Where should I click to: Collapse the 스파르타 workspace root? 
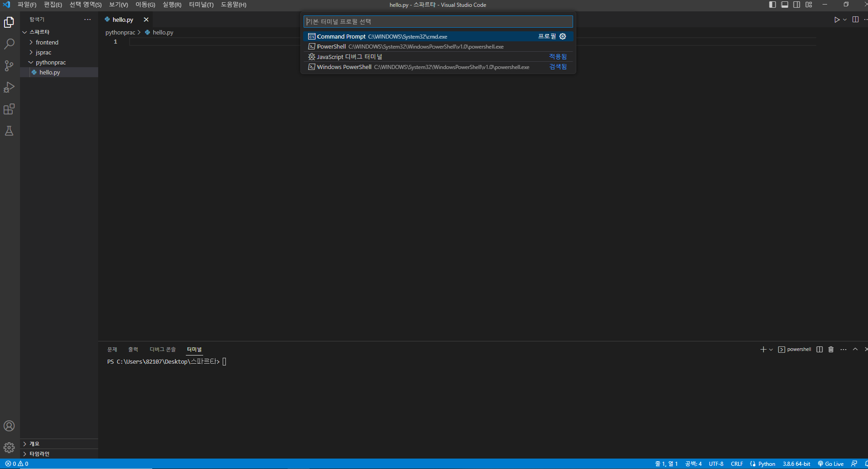(59, 32)
